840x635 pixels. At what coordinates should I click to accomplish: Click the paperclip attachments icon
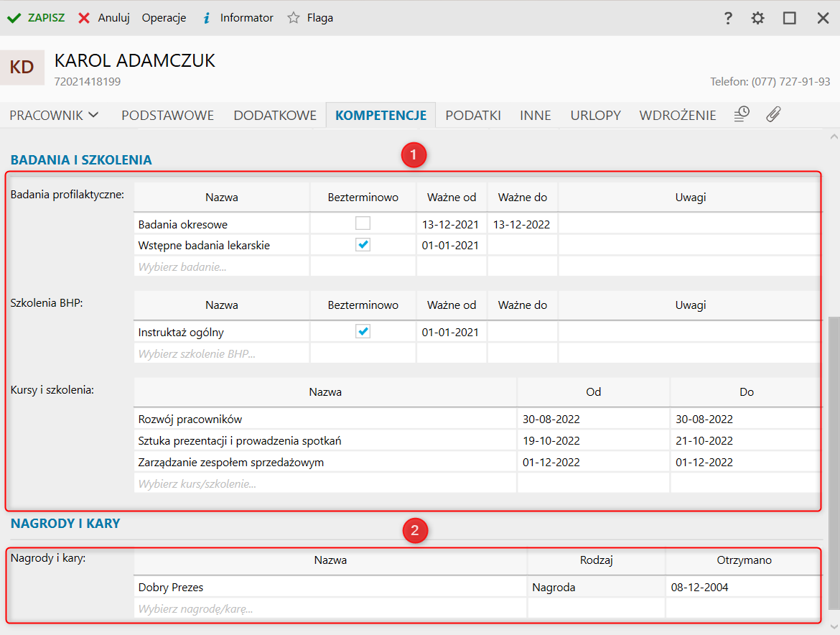pos(773,114)
